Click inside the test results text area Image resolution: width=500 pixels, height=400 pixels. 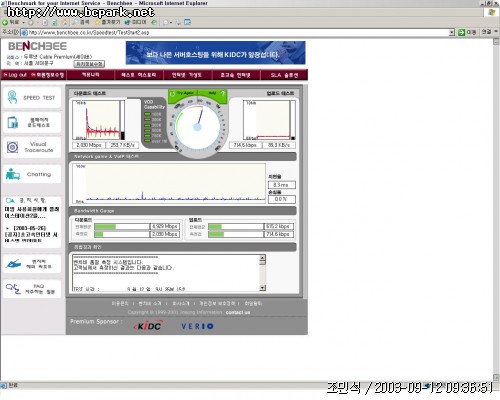(x=166, y=273)
